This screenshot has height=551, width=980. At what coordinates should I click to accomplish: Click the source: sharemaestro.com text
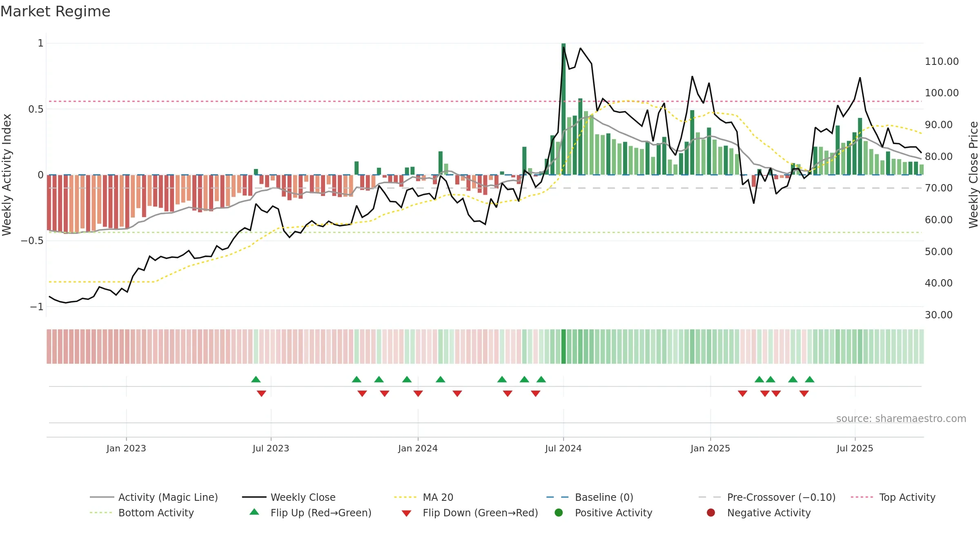point(901,418)
